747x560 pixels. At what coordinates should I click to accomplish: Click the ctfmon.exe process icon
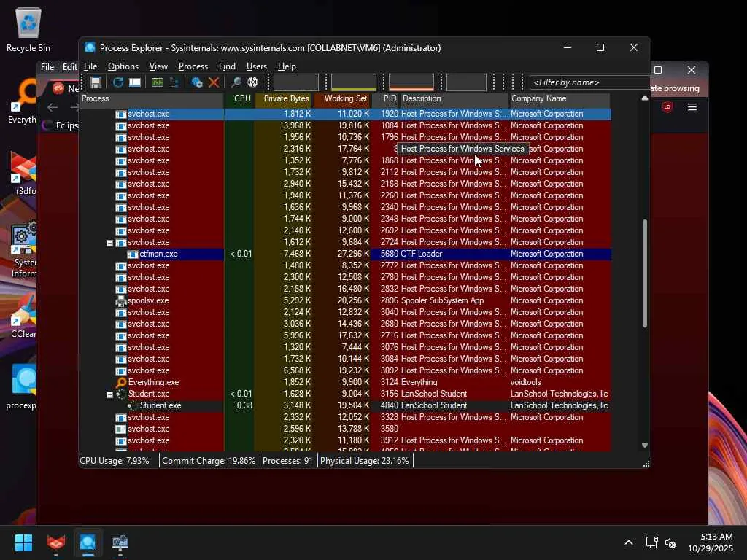coord(133,254)
